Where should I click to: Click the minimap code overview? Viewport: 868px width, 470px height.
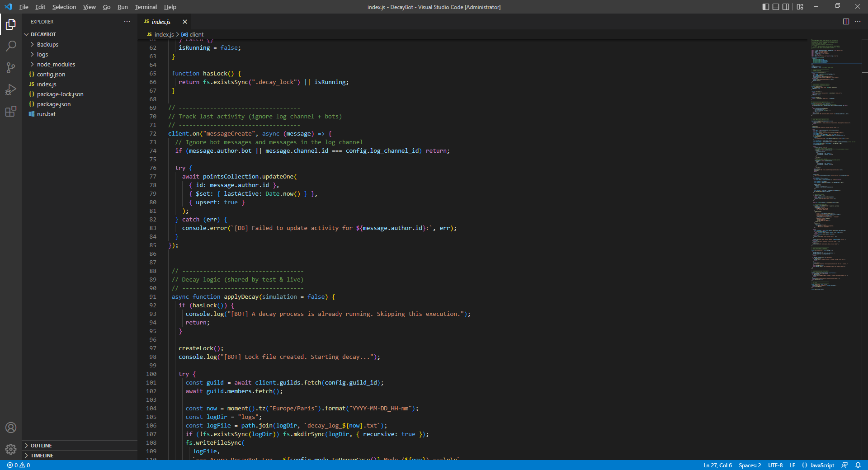(835, 163)
